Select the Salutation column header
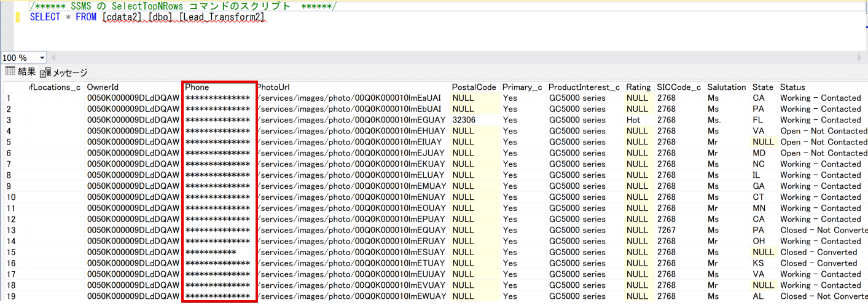The image size is (868, 305). tap(727, 87)
